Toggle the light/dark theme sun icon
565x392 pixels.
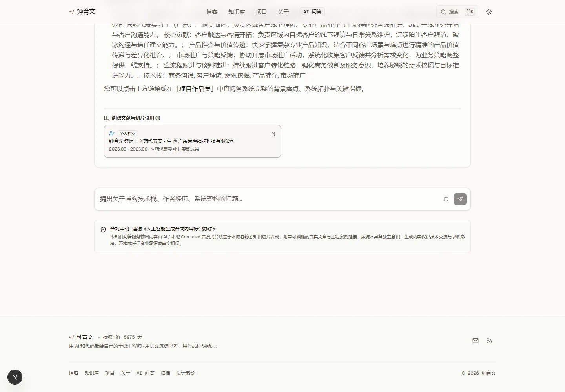coord(489,12)
